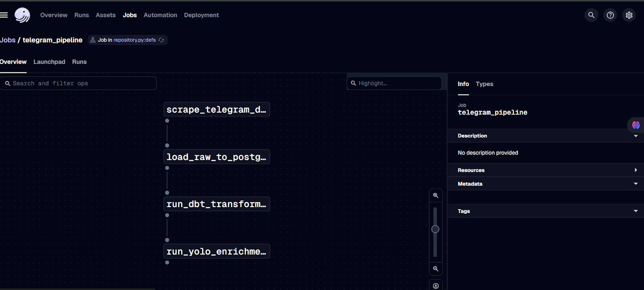This screenshot has width=644, height=290.
Task: Open the hamburger navigation menu
Action: (x=4, y=15)
